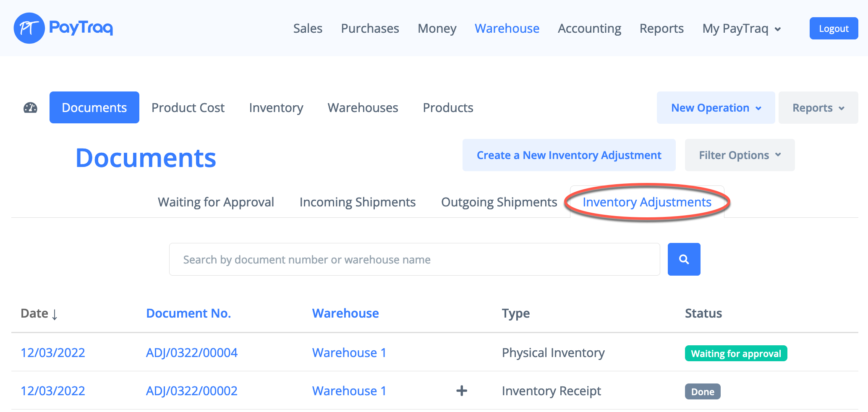868x412 pixels.
Task: Click the blue search magnifier button
Action: click(684, 259)
